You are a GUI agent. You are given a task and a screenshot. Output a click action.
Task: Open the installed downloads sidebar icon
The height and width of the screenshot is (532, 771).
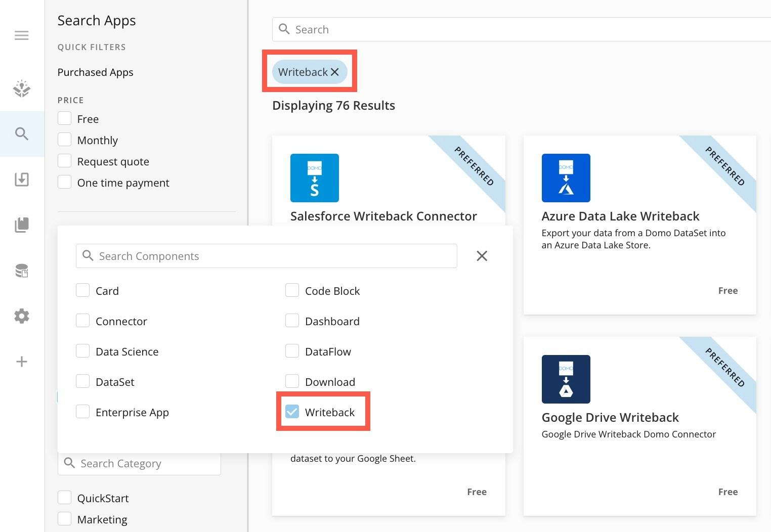click(x=22, y=180)
